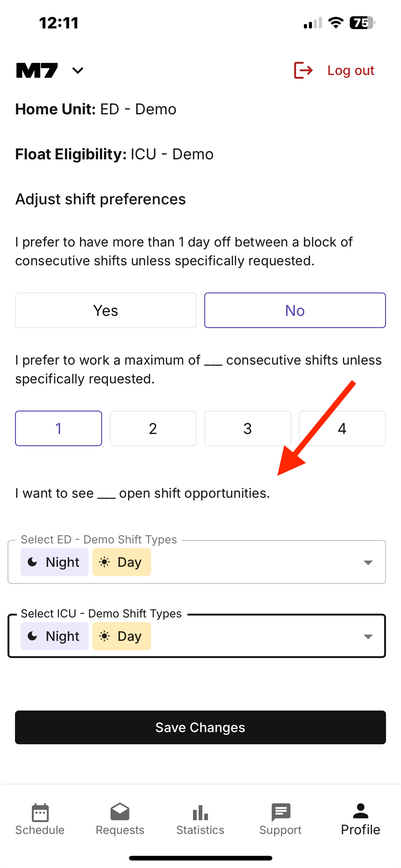Open the ED - Demo Shift Types dropdown arrow
Viewport: 401px width, 868px height.
pyautogui.click(x=368, y=562)
